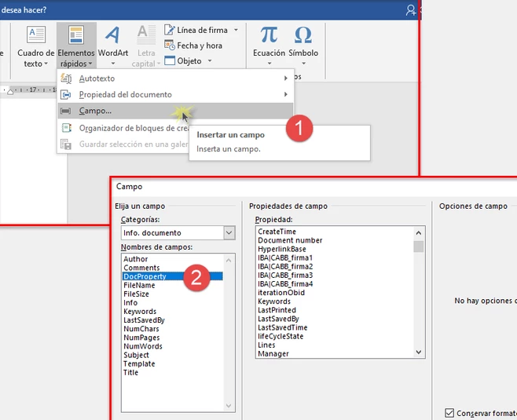Expand the Símbolo dropdown arrow
This screenshot has height=420, width=517.
pos(303,64)
